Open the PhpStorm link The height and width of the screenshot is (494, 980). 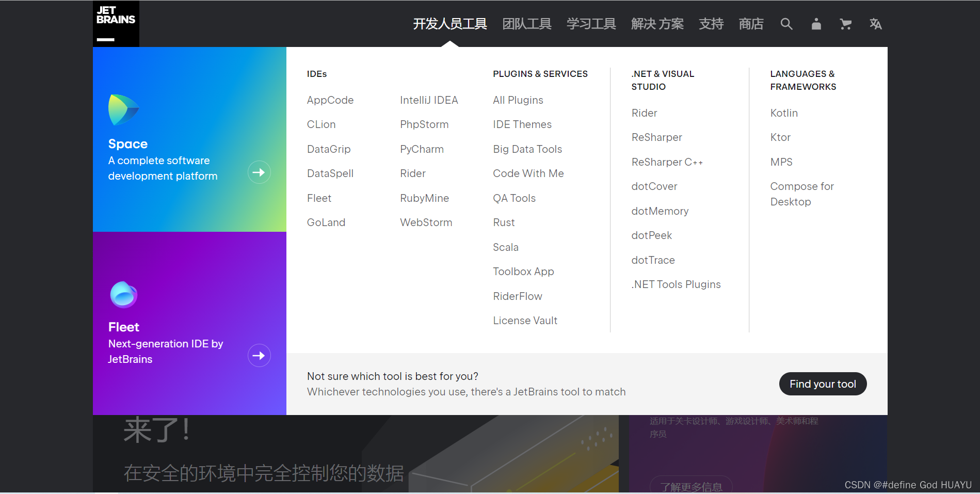[424, 124]
